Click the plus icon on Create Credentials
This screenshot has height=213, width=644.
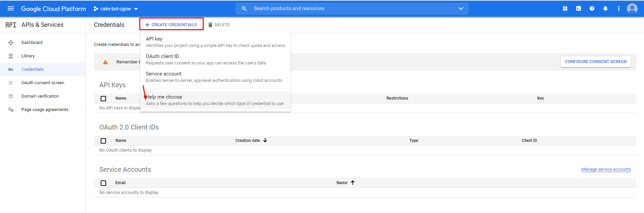pos(147,25)
